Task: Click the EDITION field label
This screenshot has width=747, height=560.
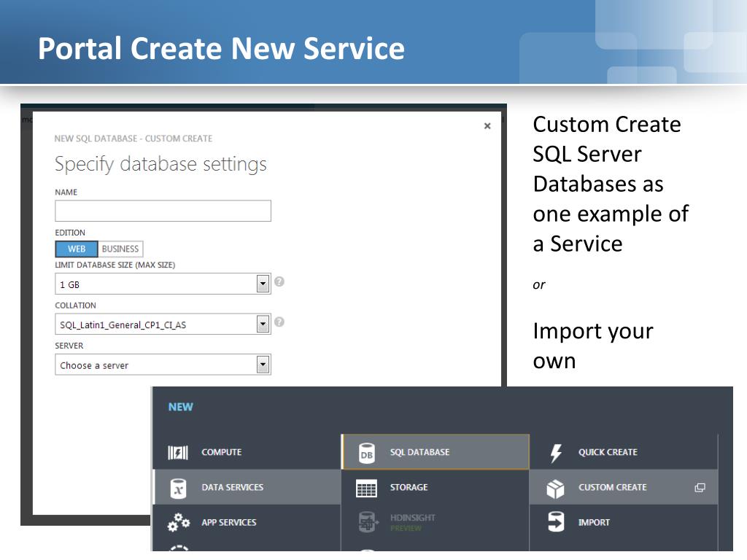Action: (x=70, y=233)
